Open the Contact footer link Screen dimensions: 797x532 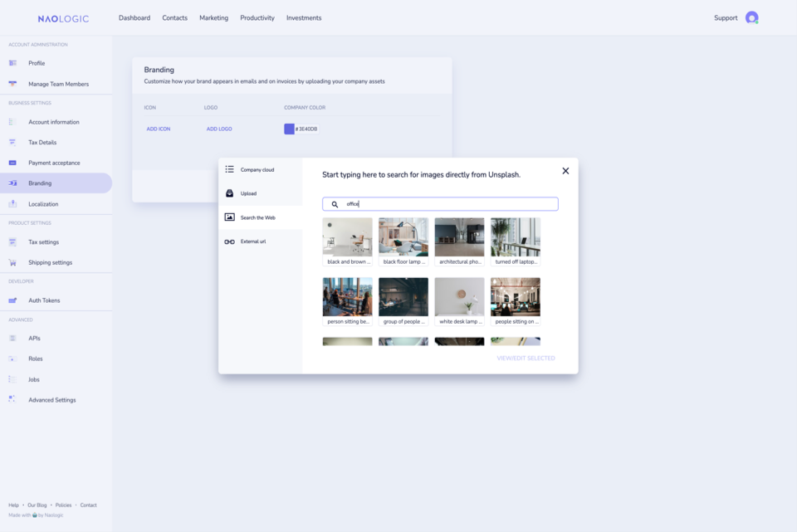[89, 505]
